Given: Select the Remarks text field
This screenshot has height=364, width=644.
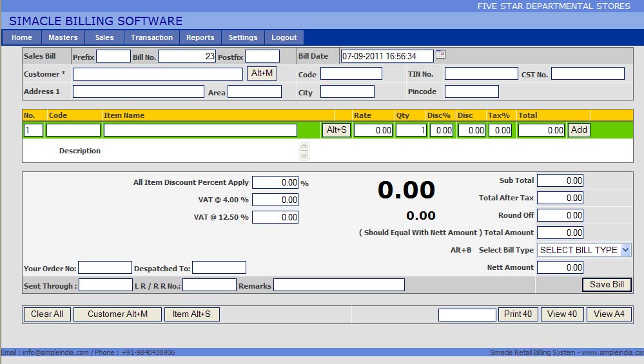Looking at the screenshot, I should click(339, 285).
